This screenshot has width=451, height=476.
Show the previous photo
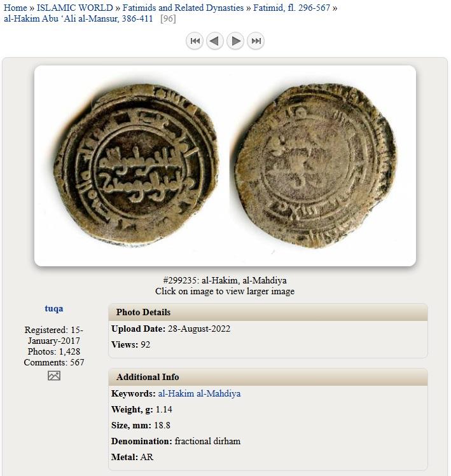coord(215,41)
